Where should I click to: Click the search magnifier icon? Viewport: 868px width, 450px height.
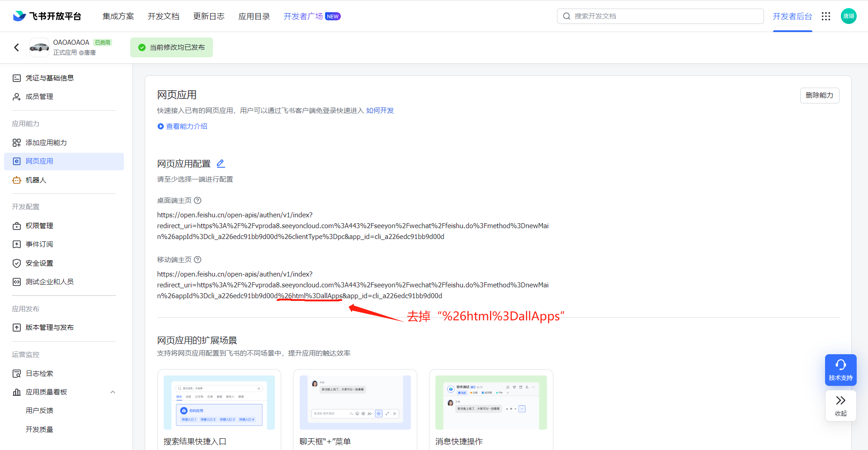[566, 16]
